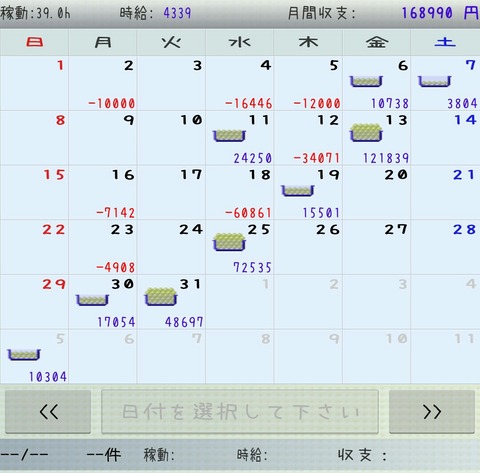480x473 pixels.
Task: Select the 3804 value on day 7
Action: (x=462, y=103)
